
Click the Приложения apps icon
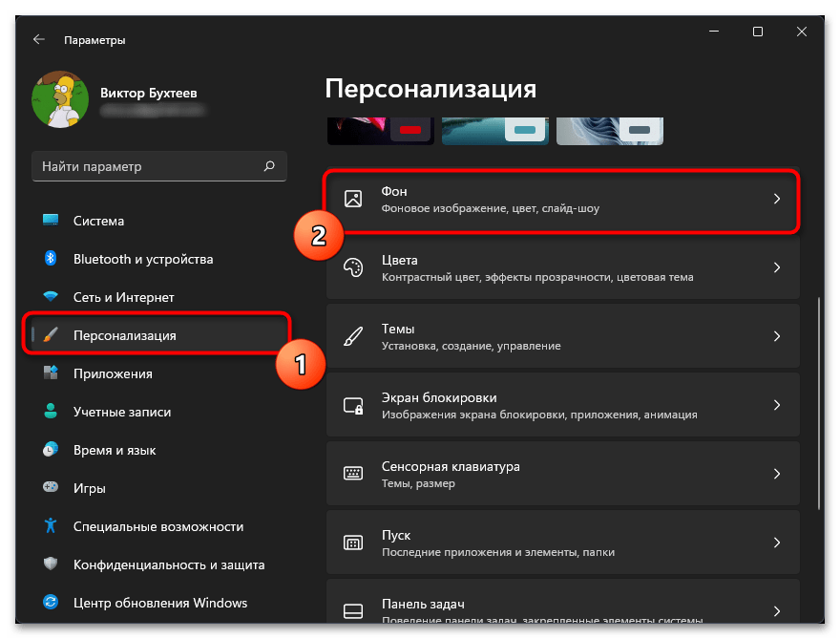pos(51,373)
